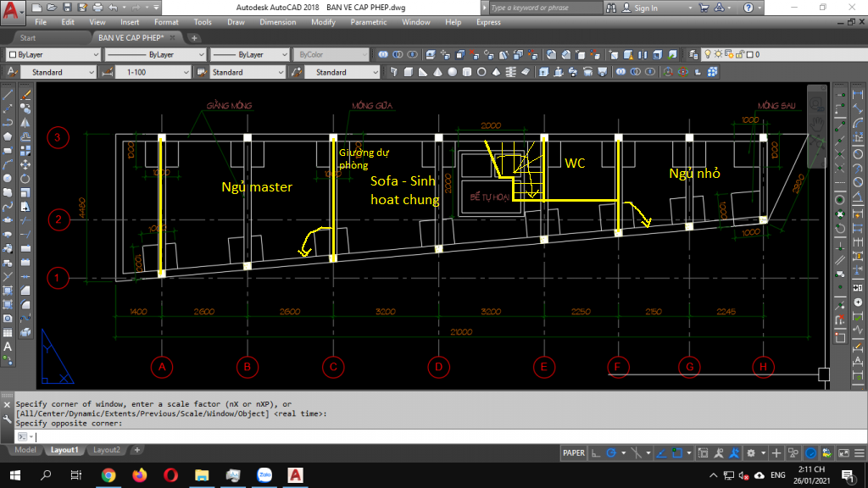Select the 3D Sphere modeling tool

pos(453,72)
